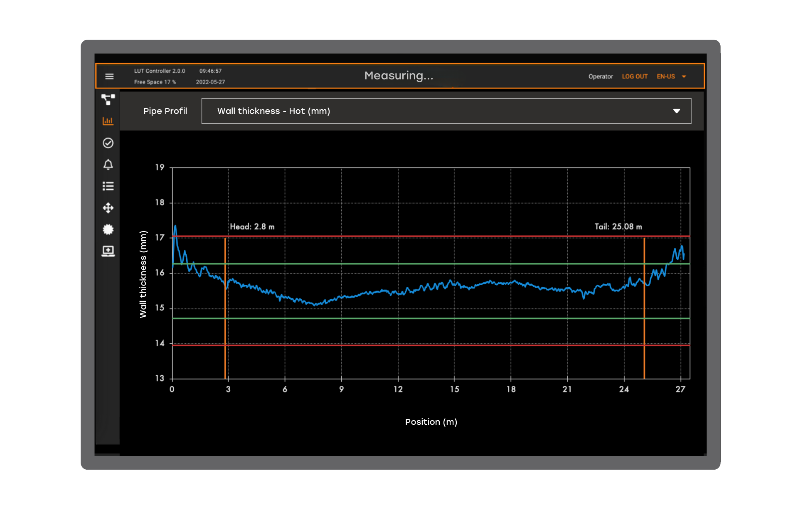Open the checkmark validation icon
This screenshot has height=532, width=798.
[x=108, y=143]
